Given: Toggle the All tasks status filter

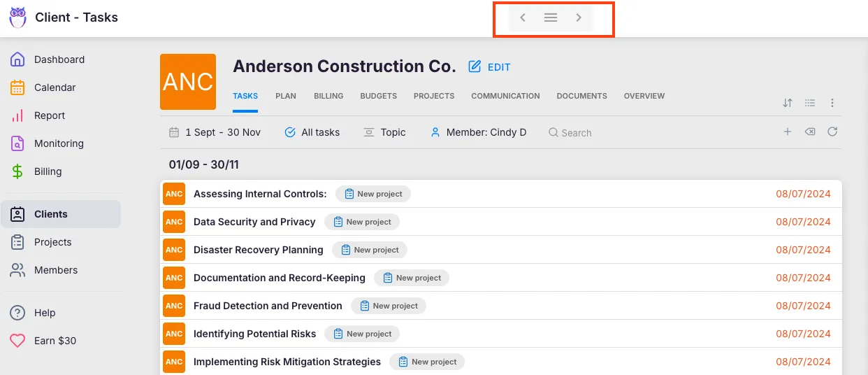Looking at the screenshot, I should click(312, 132).
